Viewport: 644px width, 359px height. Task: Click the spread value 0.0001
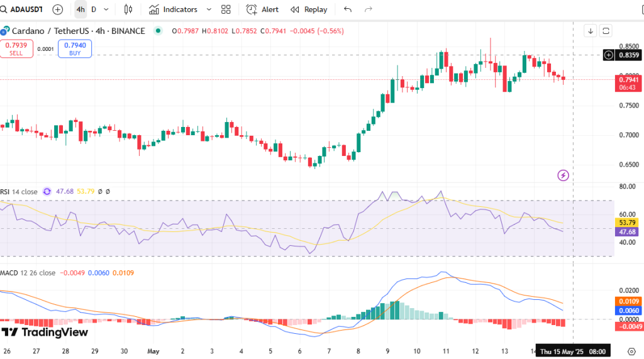(45, 49)
